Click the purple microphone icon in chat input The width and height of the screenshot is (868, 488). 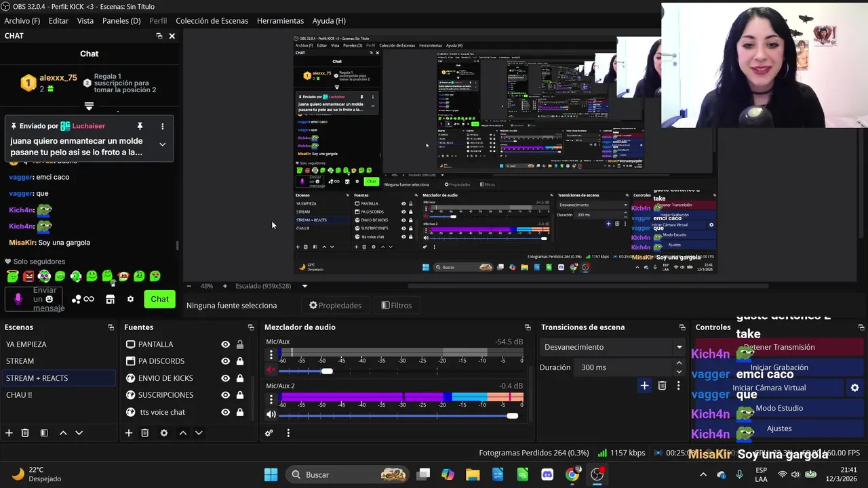click(x=18, y=299)
